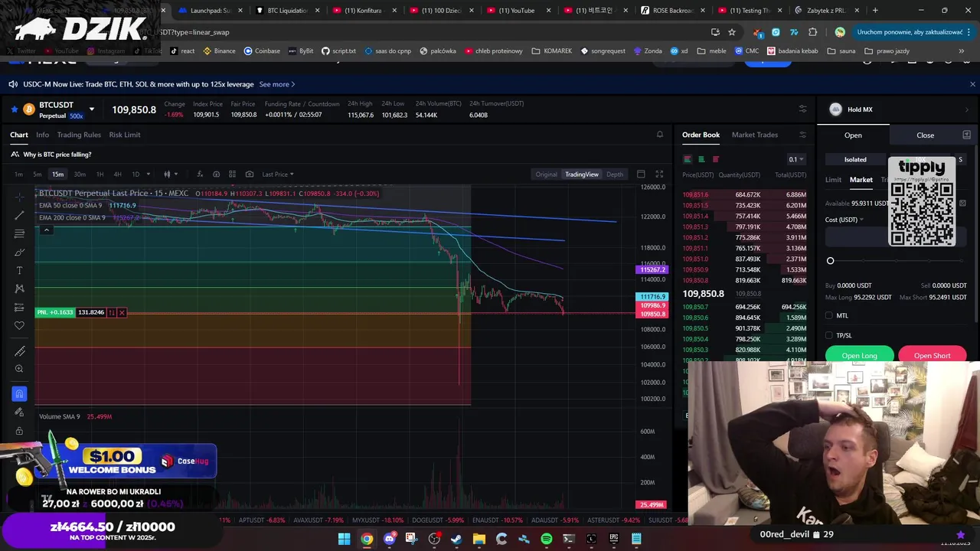The image size is (980, 551).
Task: Click the zoom in tool
Action: click(19, 369)
